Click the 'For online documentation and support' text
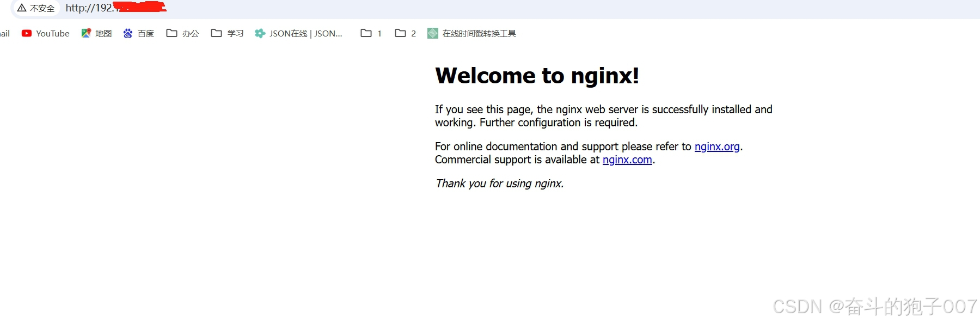The image size is (980, 324). tap(526, 146)
